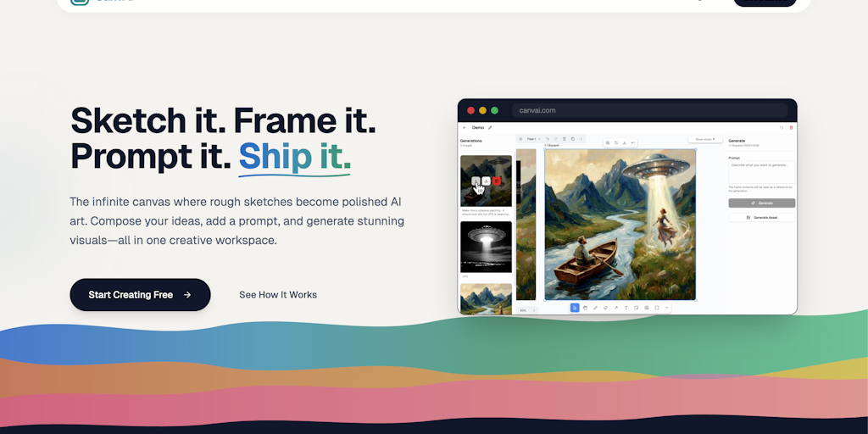This screenshot has height=434, width=868.
Task: Click the Start Creating Free button
Action: click(x=140, y=294)
